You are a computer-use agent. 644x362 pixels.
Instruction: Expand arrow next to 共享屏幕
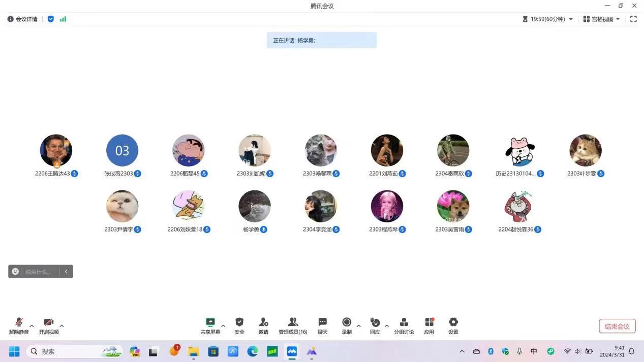[223, 326]
